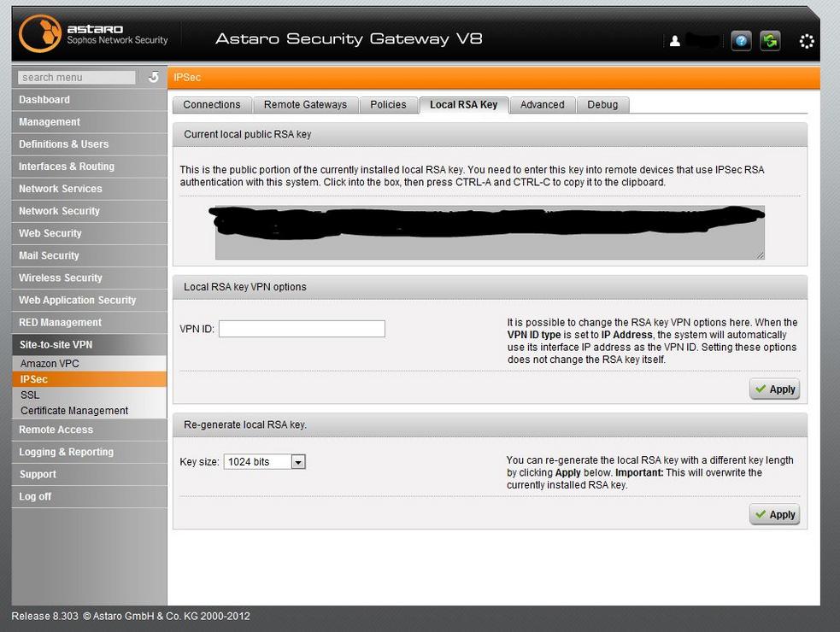Screen dimensions: 840x632
Task: Switch to the Connections tab
Action: [x=212, y=104]
